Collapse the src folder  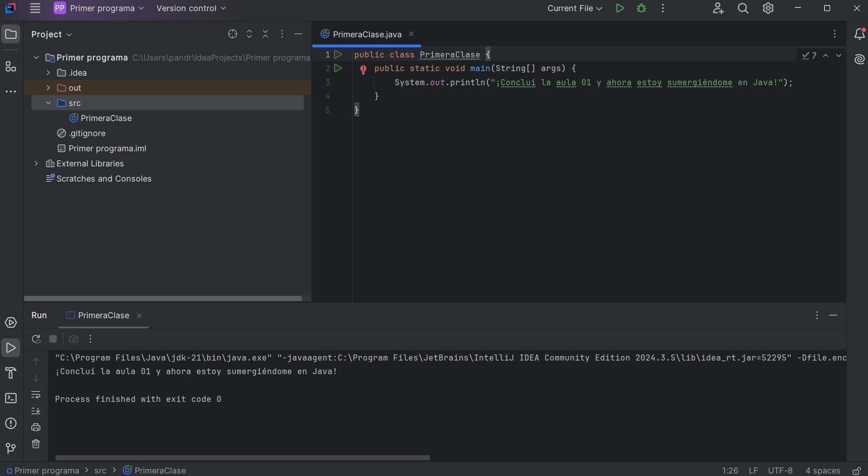tap(48, 103)
